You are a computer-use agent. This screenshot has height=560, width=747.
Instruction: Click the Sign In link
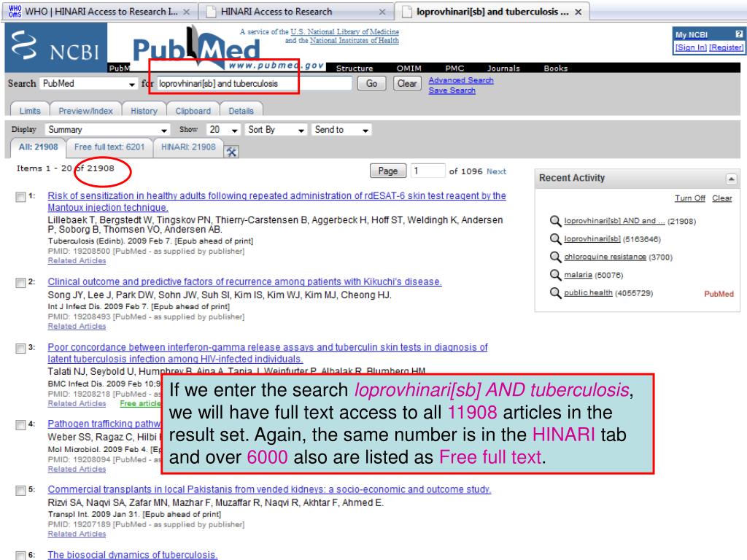691,47
